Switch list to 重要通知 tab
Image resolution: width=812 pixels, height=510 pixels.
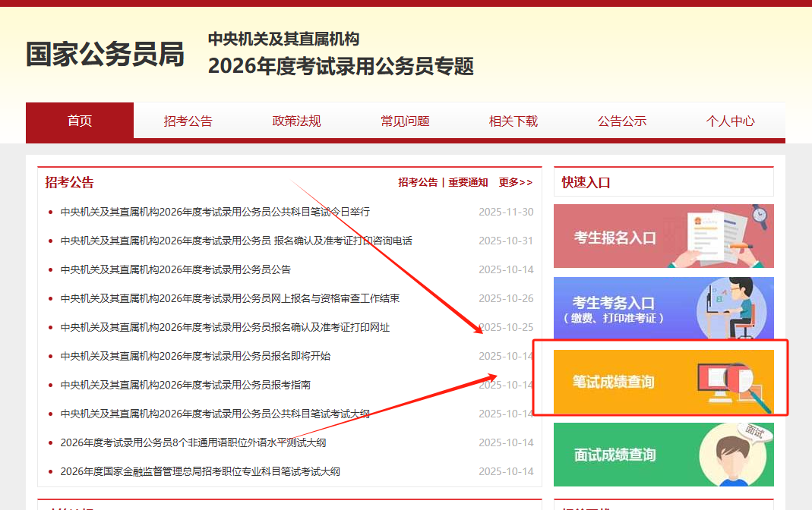tap(468, 182)
